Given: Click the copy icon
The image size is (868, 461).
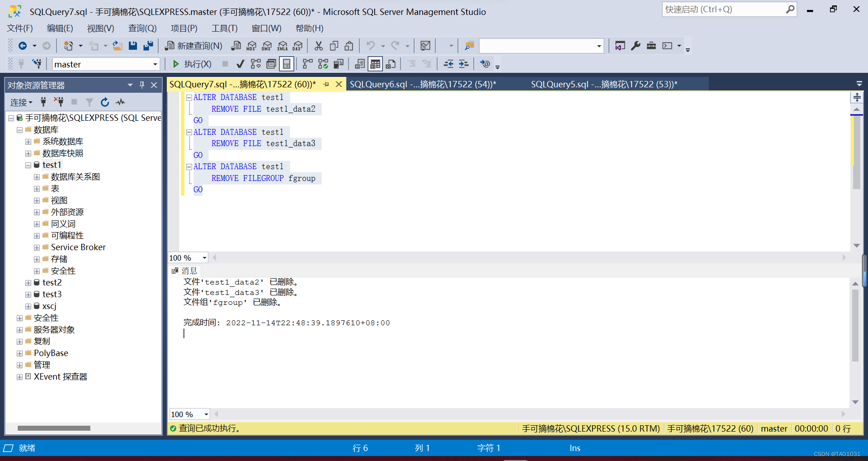Looking at the screenshot, I should (334, 46).
